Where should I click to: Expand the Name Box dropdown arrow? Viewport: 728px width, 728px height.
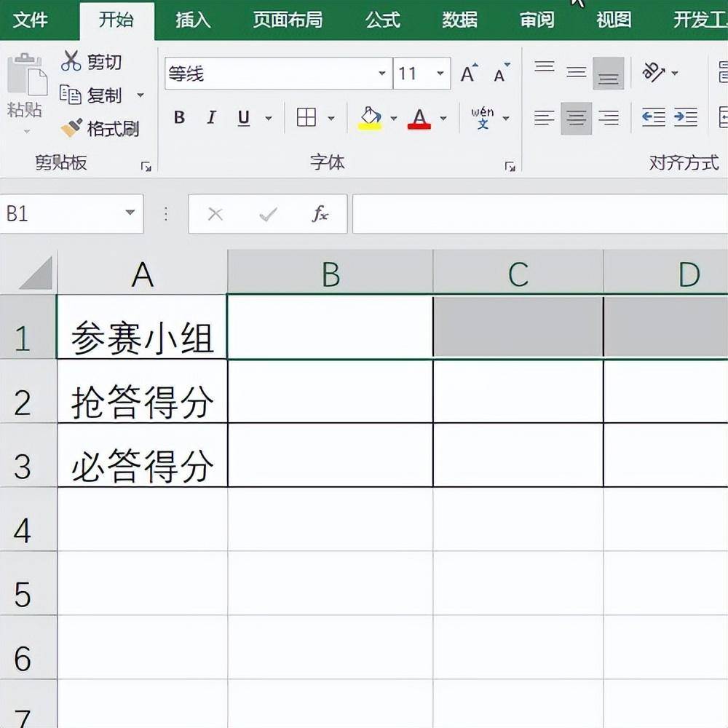click(x=130, y=213)
